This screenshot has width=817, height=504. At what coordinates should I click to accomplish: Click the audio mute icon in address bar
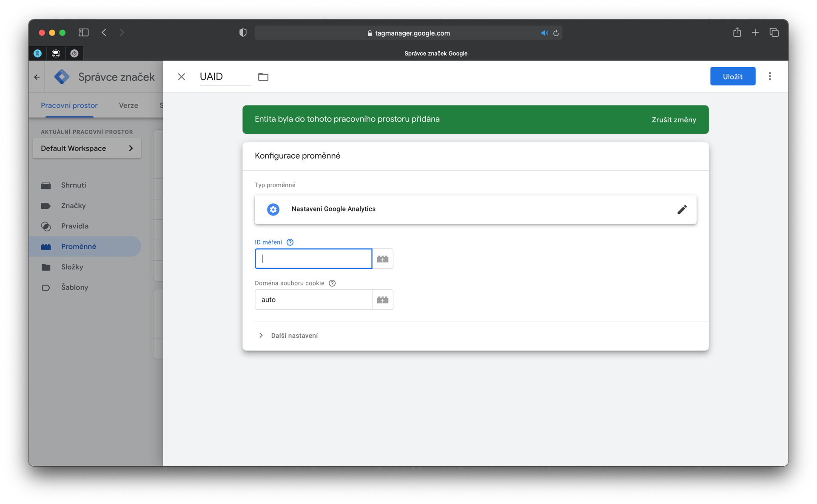[x=544, y=33]
